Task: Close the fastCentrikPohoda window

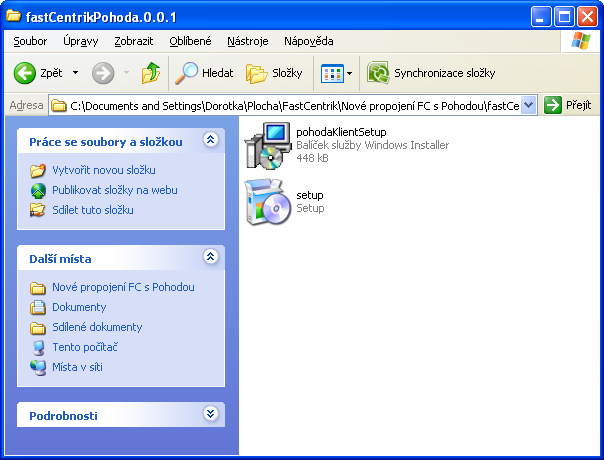Action: (587, 17)
